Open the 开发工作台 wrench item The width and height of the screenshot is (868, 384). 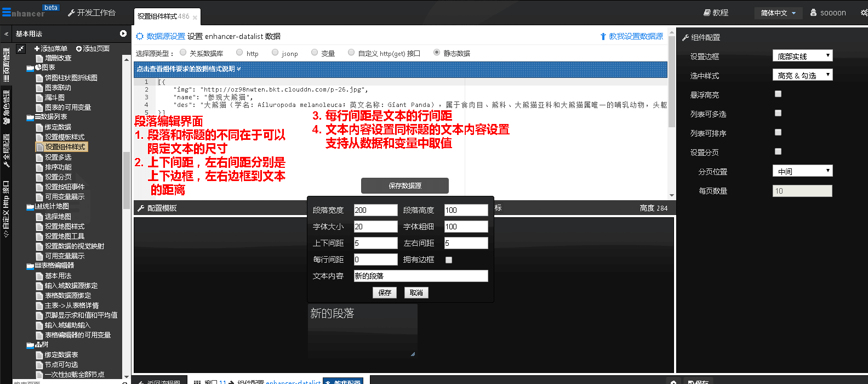[92, 13]
